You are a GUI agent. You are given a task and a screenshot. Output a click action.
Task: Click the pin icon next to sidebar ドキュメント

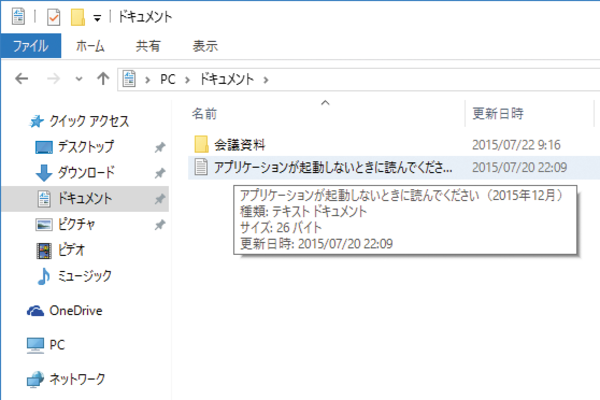tap(160, 199)
